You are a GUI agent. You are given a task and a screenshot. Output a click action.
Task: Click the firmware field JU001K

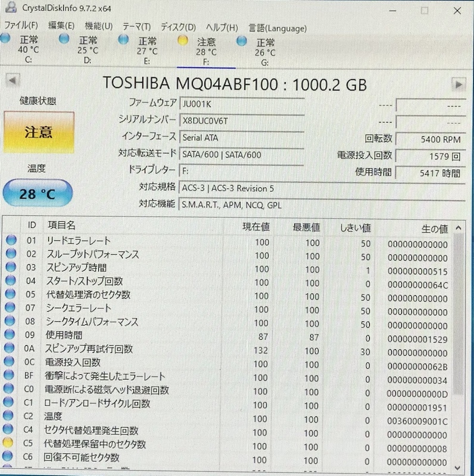coord(242,104)
